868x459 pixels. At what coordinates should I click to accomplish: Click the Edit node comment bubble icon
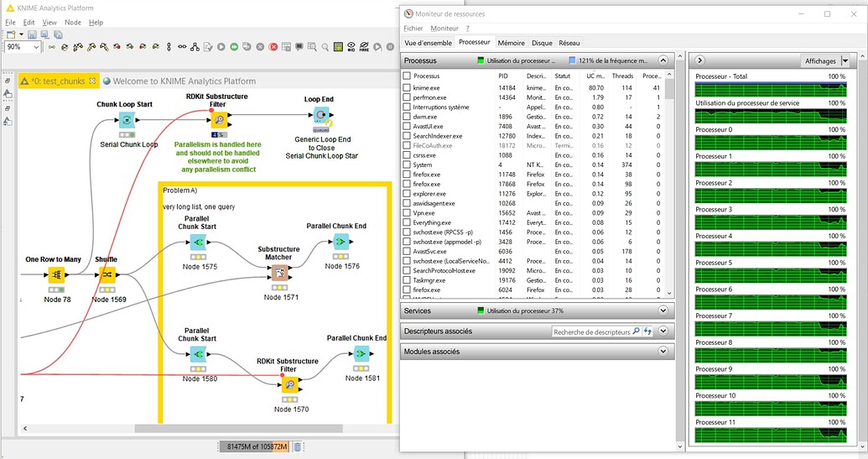[x=299, y=46]
